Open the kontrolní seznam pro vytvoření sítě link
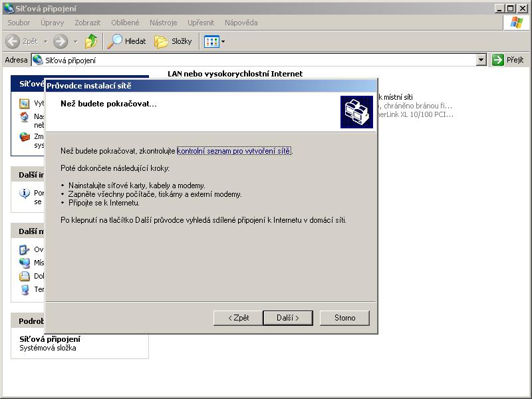This screenshot has width=532, height=399. [x=233, y=151]
